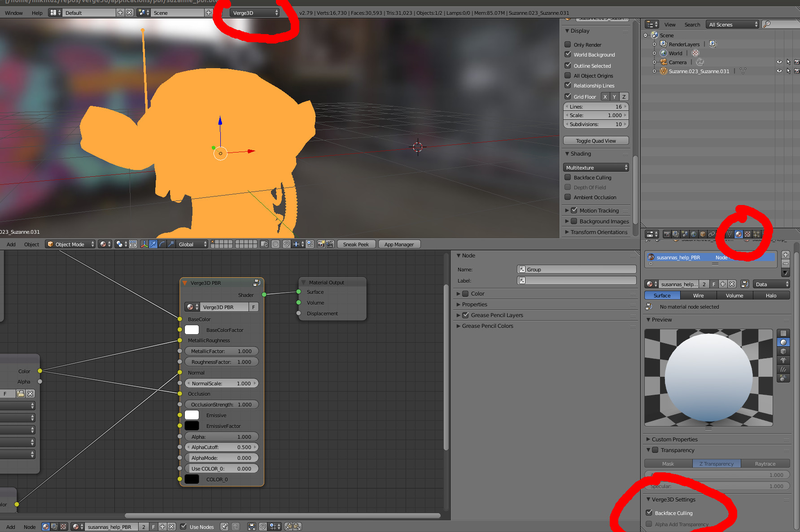Click the Sneak Peek button

(x=356, y=244)
